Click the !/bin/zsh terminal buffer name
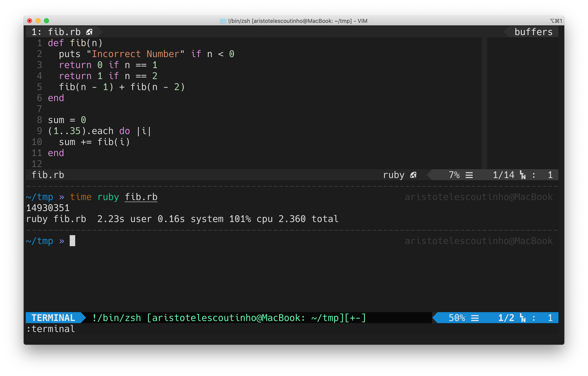The width and height of the screenshot is (588, 376). click(x=229, y=318)
